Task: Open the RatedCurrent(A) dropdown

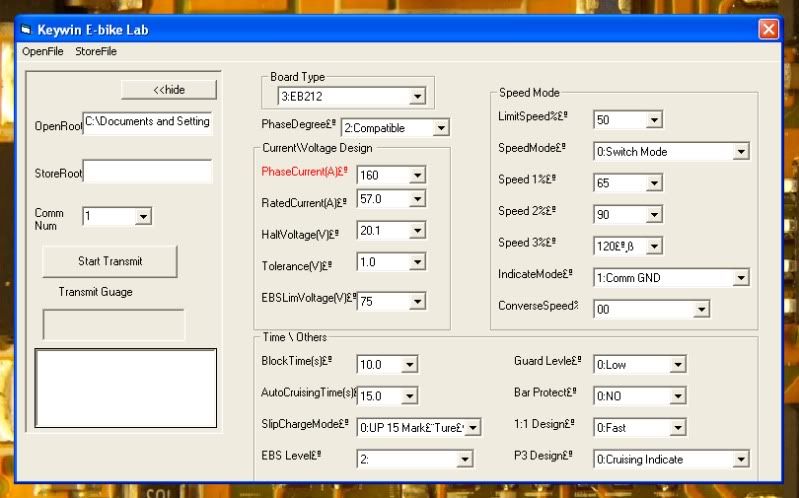Action: point(417,199)
